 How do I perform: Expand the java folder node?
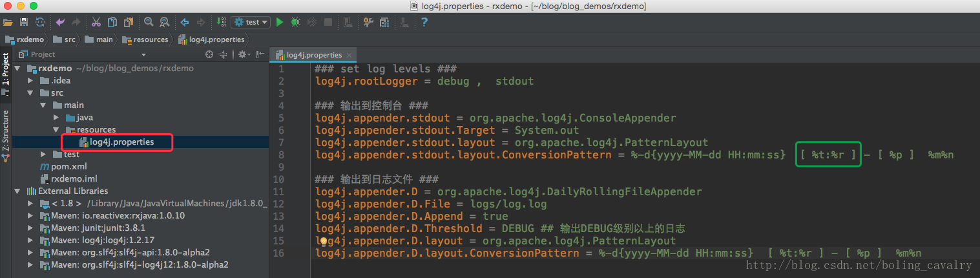[56, 117]
